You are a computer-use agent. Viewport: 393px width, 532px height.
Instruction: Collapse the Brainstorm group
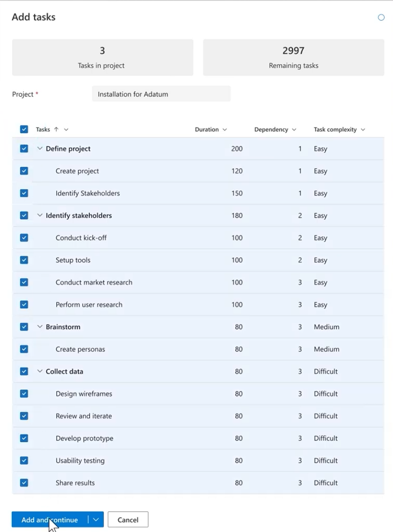(40, 326)
